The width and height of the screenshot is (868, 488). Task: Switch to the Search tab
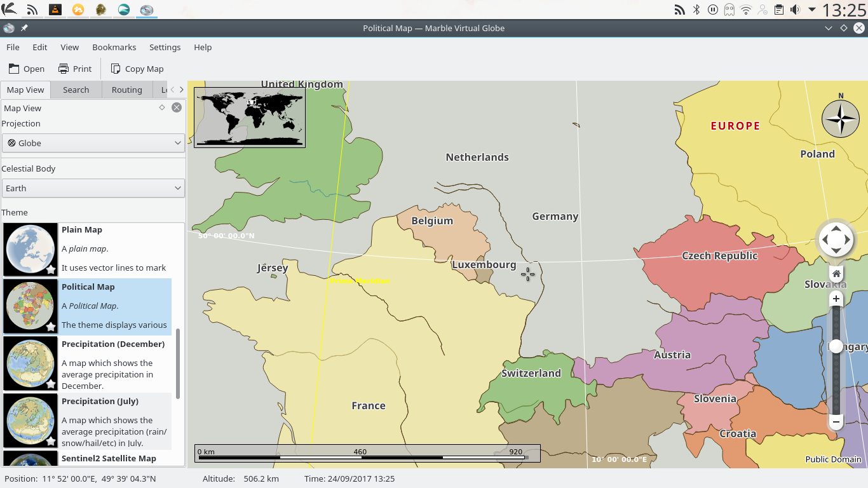click(76, 90)
